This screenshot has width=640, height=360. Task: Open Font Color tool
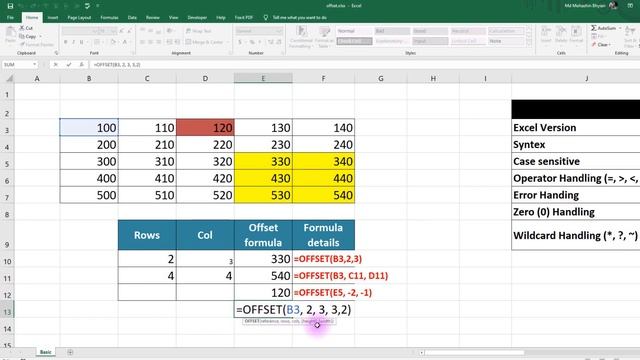click(x=125, y=42)
